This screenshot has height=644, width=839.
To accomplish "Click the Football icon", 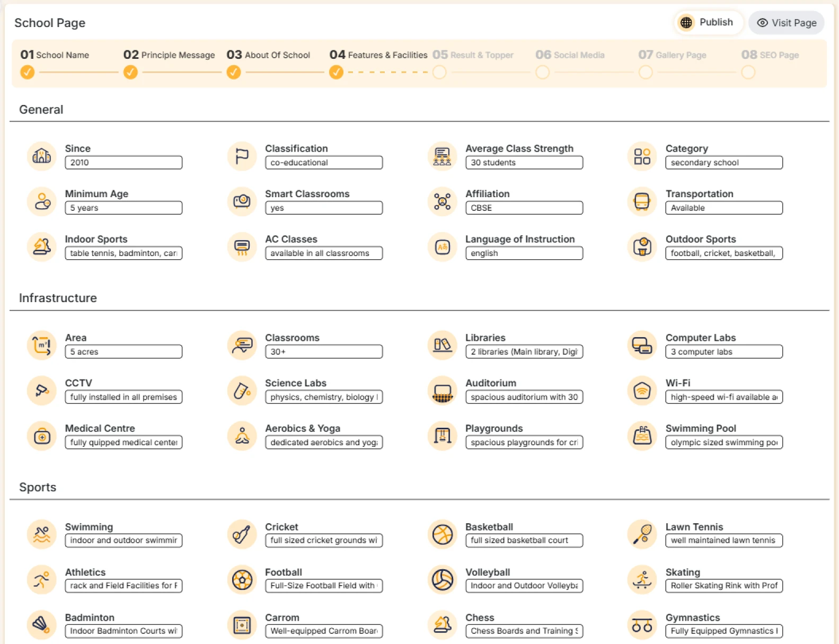I will pos(242,579).
